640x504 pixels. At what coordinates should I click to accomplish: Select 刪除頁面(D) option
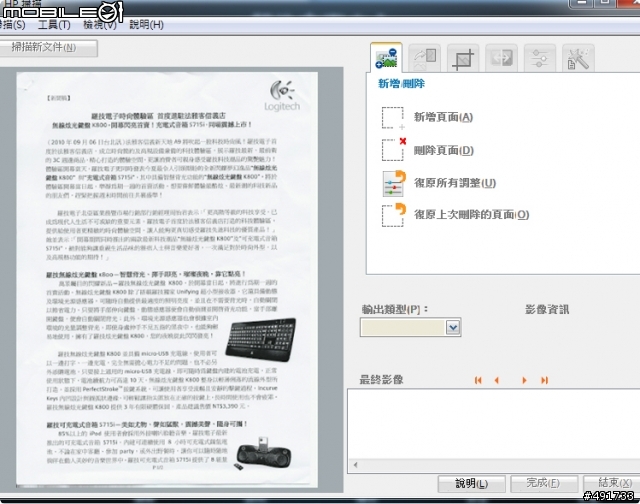pyautogui.click(x=444, y=151)
